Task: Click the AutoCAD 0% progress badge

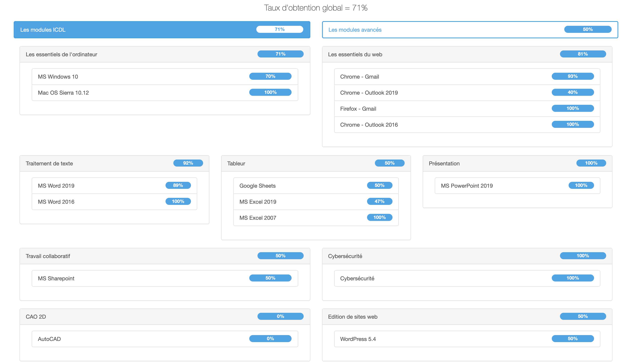Action: click(270, 339)
